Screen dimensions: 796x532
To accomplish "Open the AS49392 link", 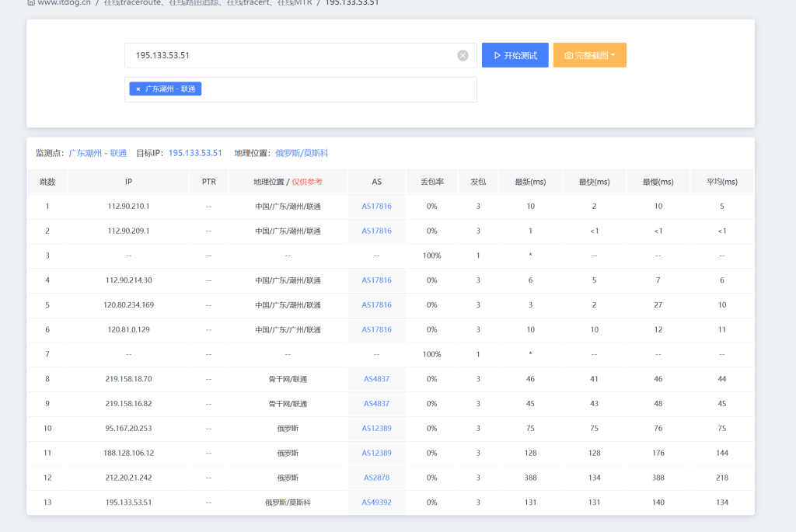I will click(x=376, y=502).
